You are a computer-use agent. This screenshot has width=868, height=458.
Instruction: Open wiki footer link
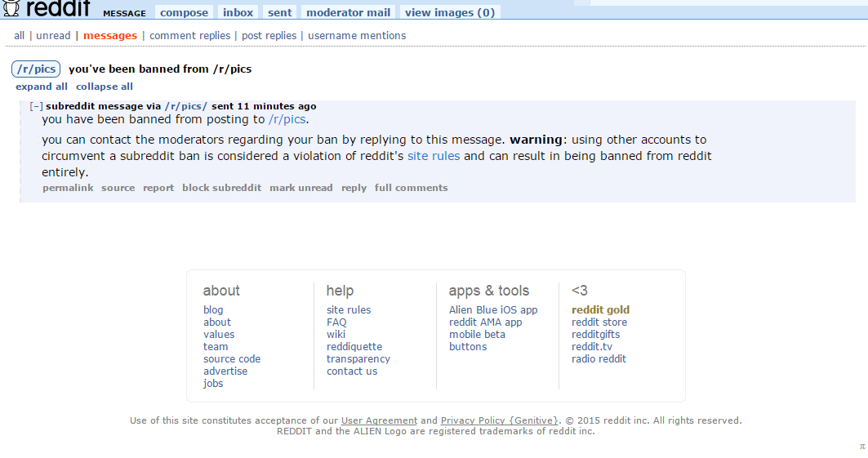coord(336,334)
